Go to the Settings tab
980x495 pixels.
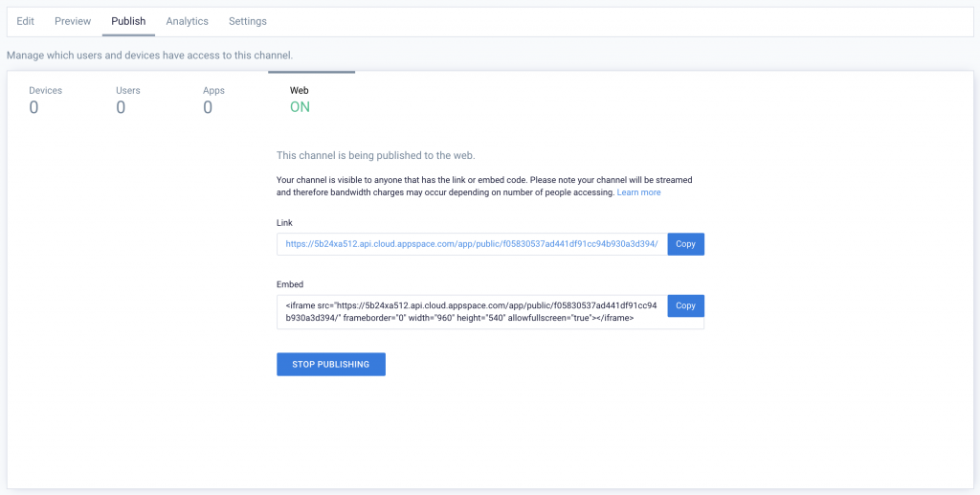pos(248,21)
